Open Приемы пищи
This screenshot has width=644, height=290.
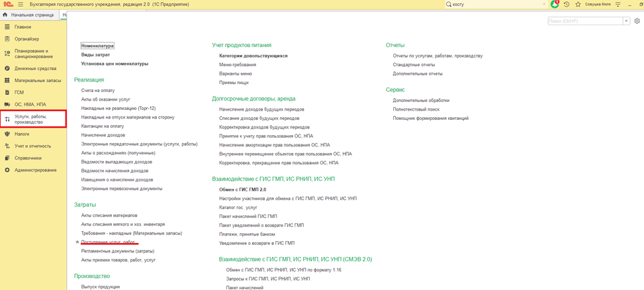click(x=234, y=83)
